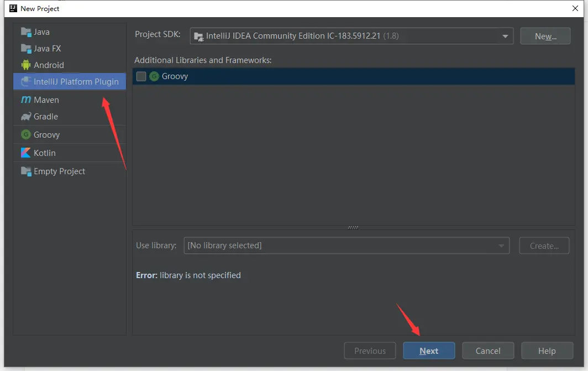
Task: Choose the Groovy project type label
Action: tap(46, 135)
